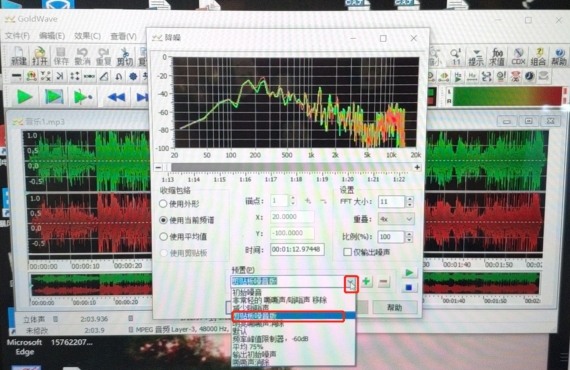Expand the preset dropdown arrow
The image size is (570, 370).
pyautogui.click(x=351, y=283)
